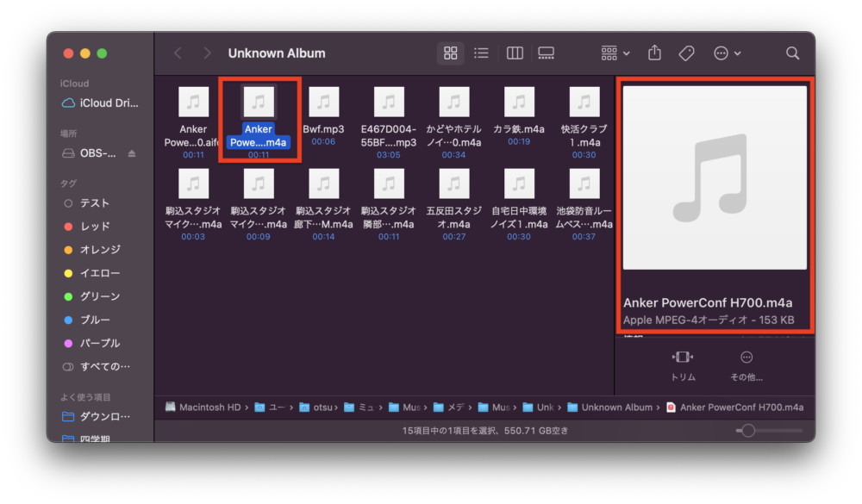Select the オレンジ tag
Image resolution: width=862 pixels, height=504 pixels.
(x=92, y=250)
